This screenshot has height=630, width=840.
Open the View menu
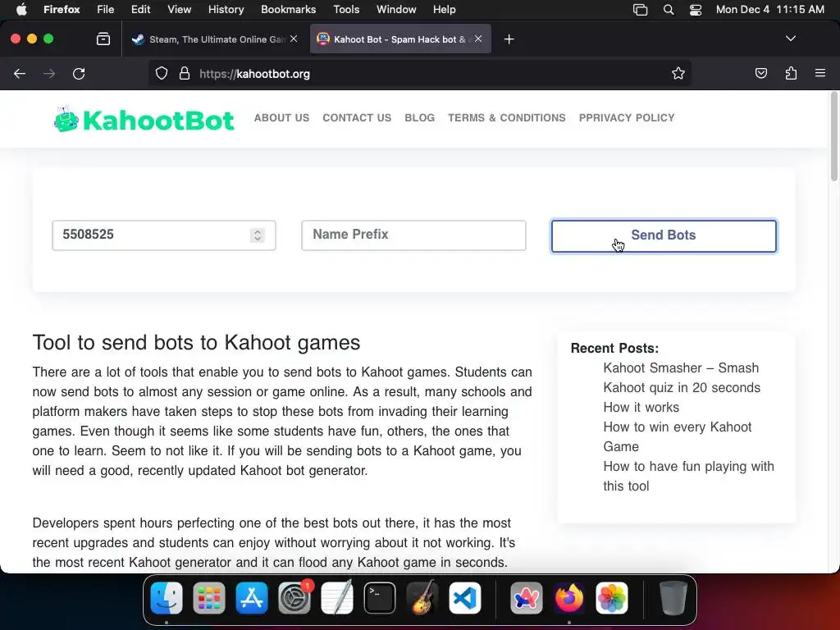click(179, 9)
